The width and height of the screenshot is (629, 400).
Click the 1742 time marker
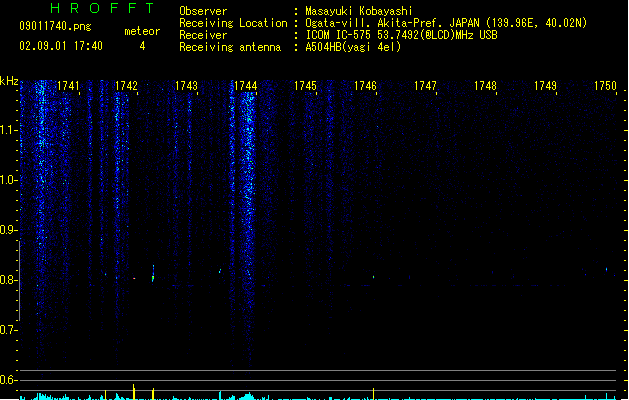pyautogui.click(x=126, y=86)
